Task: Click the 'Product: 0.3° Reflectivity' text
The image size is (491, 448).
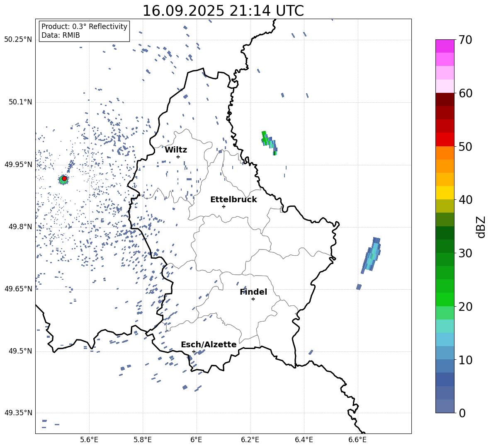Action: [84, 26]
